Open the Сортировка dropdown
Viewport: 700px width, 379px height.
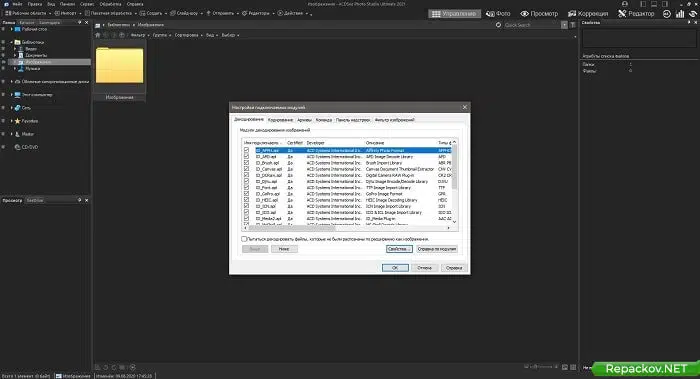[188, 35]
